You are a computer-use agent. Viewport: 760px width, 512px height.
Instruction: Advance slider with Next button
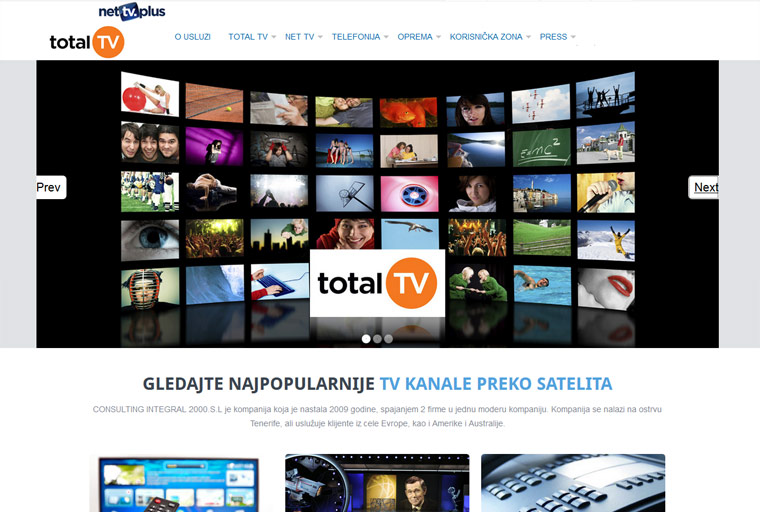point(703,187)
